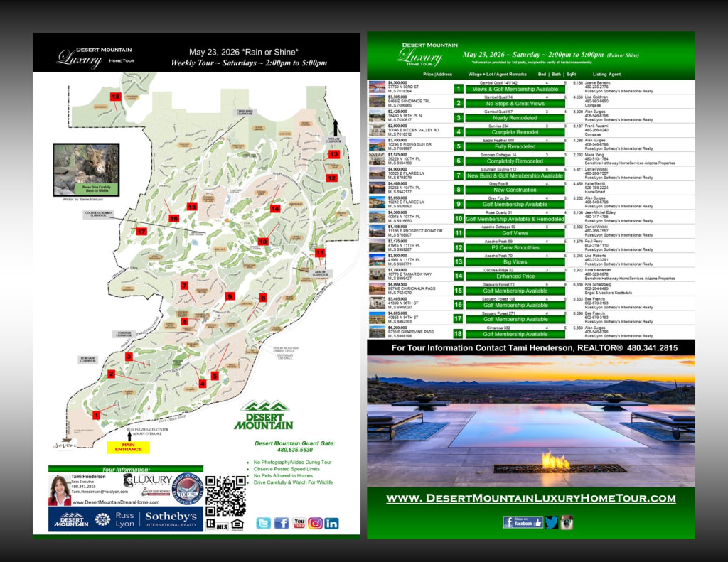728x562 pixels.
Task: Click the P2 Crew Smoothies banner
Action: click(x=515, y=247)
